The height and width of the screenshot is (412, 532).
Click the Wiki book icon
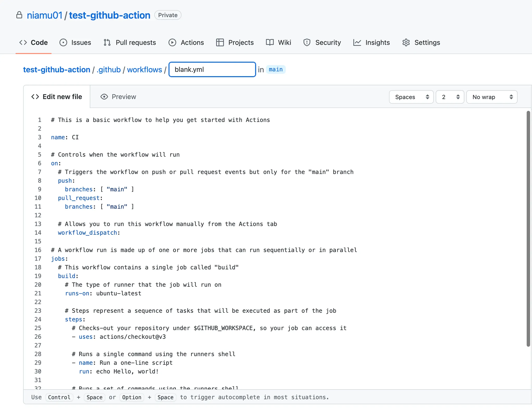(x=270, y=42)
